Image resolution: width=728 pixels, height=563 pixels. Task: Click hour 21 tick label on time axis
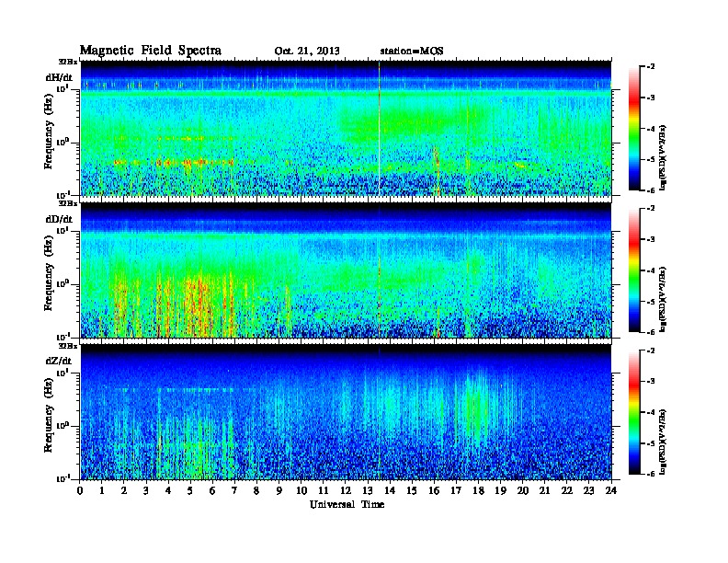[544, 490]
